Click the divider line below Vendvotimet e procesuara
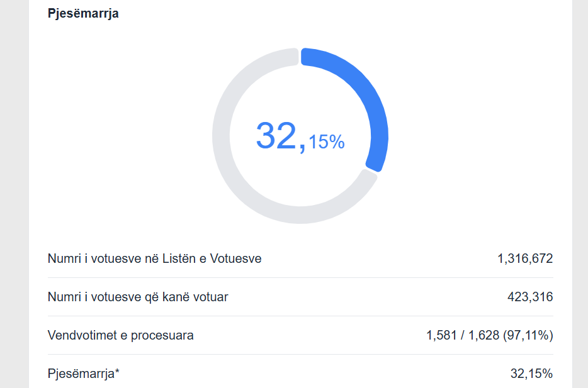Viewport: 588px width, 388px height. (x=300, y=354)
